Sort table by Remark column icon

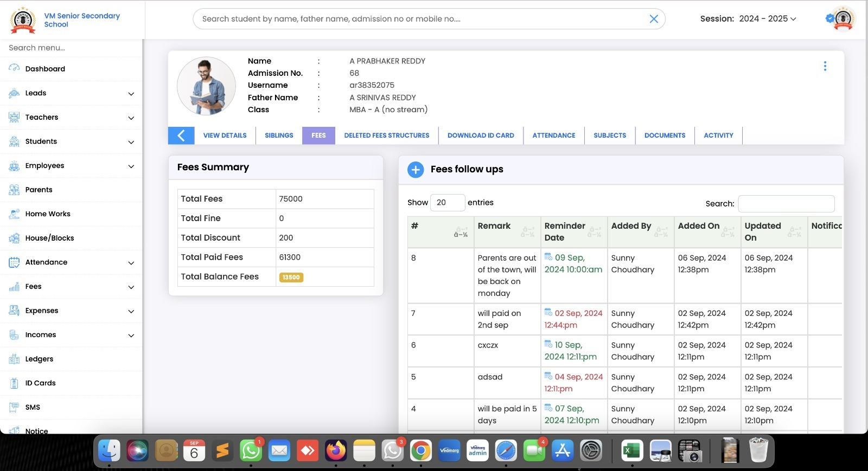(528, 232)
